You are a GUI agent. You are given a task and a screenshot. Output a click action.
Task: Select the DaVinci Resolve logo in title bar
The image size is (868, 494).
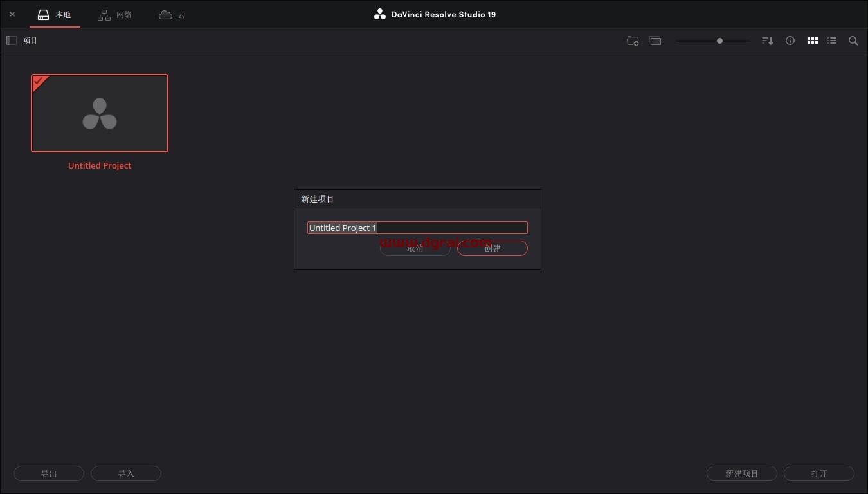379,14
